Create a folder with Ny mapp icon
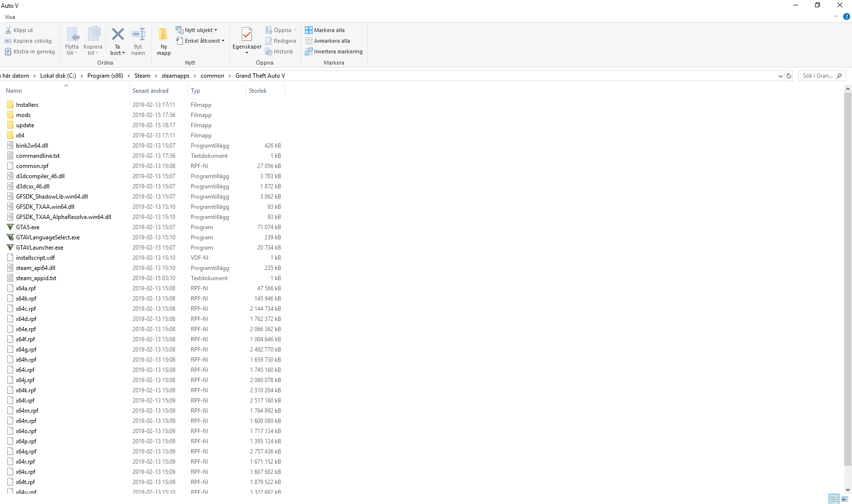 [164, 34]
